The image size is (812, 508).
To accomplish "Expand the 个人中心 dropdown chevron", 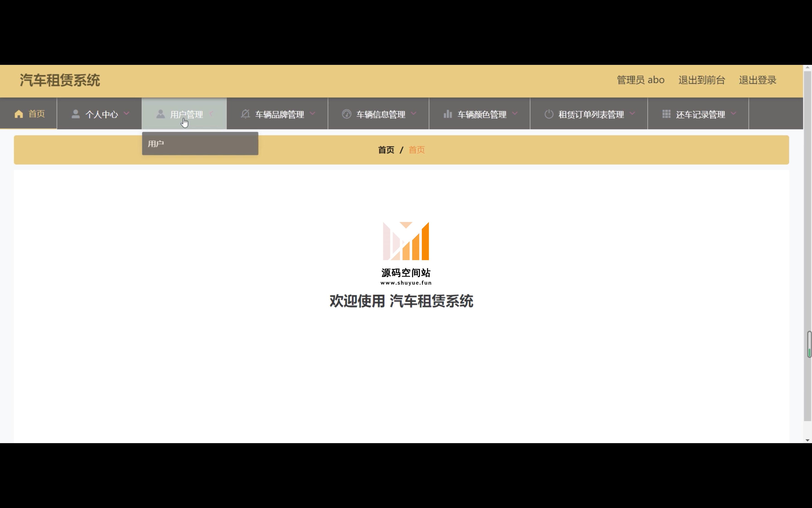I will click(x=126, y=114).
